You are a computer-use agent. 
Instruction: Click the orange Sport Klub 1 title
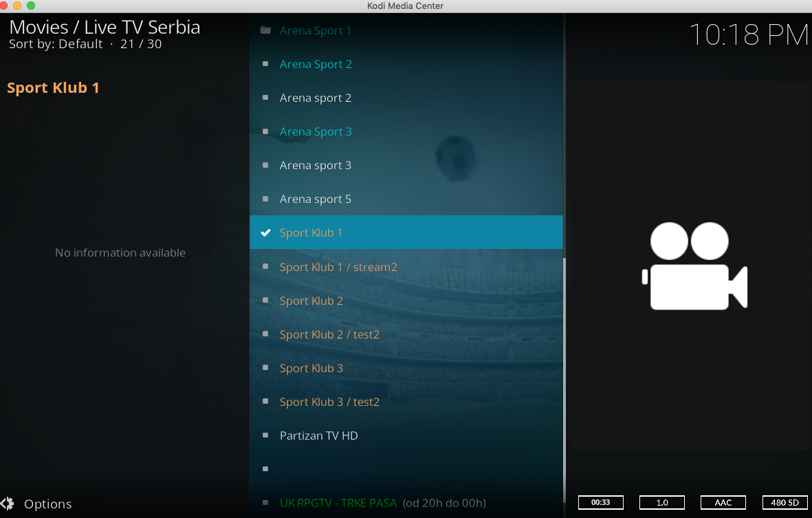point(53,87)
